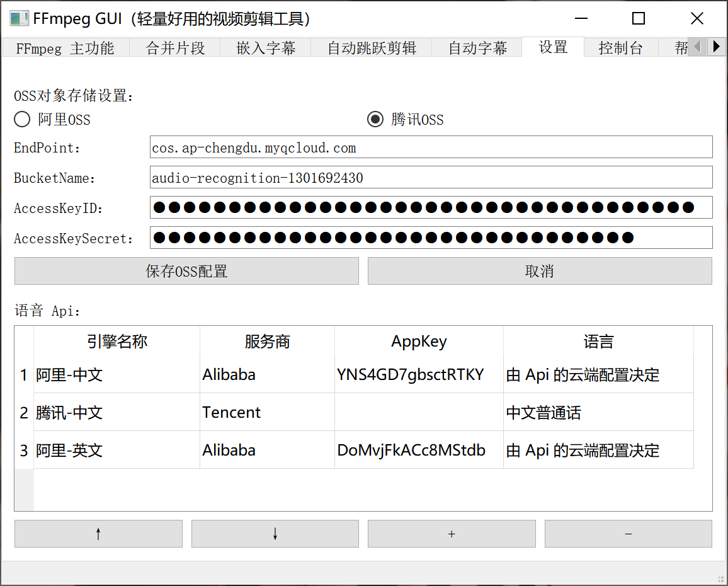Click the right tab-scroll arrow

[717, 47]
